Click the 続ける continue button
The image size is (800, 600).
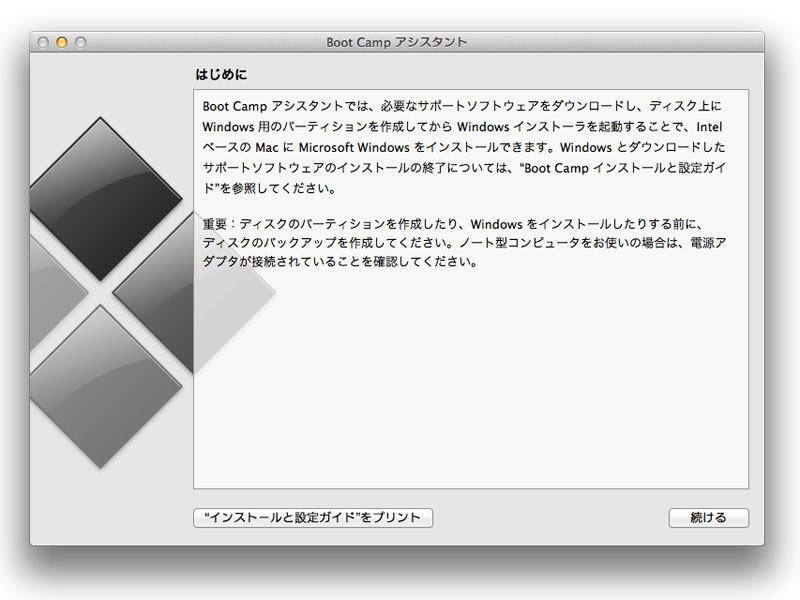point(708,517)
